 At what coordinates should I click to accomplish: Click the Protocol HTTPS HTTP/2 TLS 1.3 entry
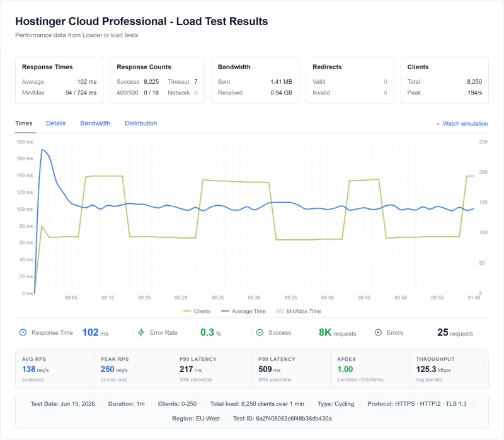417,403
